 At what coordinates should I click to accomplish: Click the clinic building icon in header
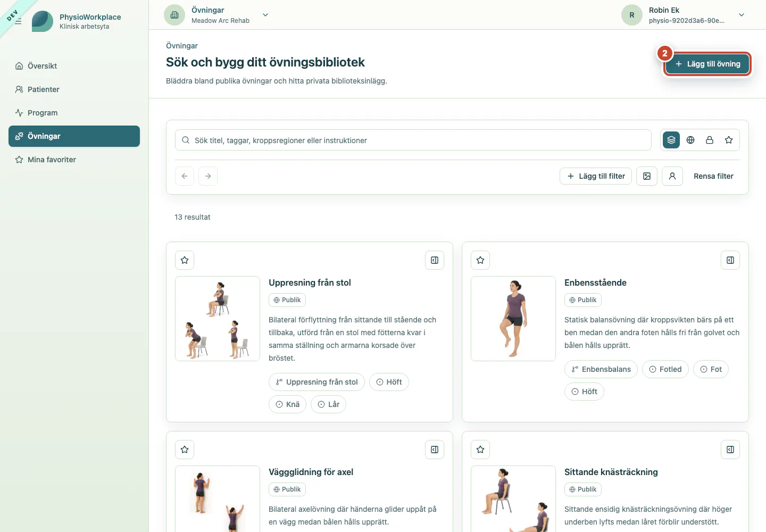(x=174, y=15)
